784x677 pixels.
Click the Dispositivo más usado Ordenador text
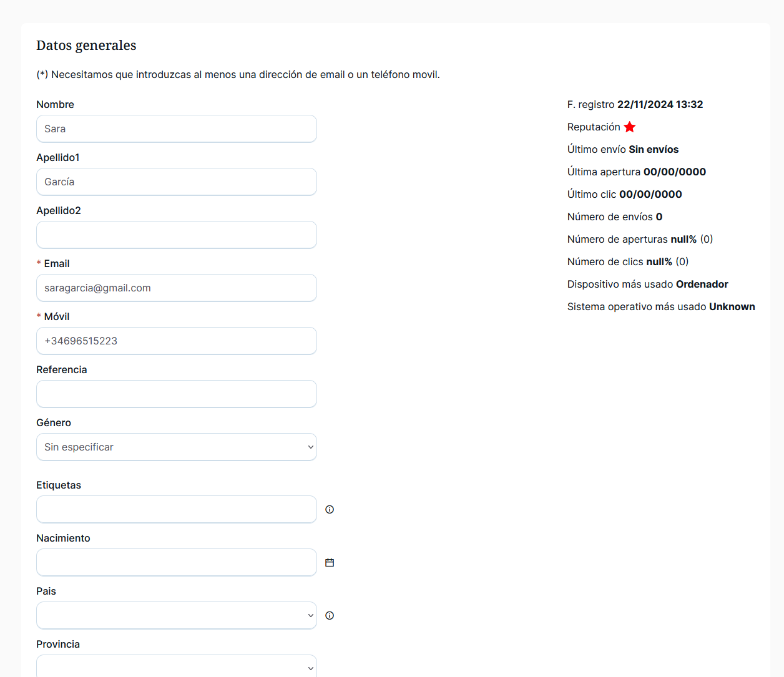pos(647,285)
